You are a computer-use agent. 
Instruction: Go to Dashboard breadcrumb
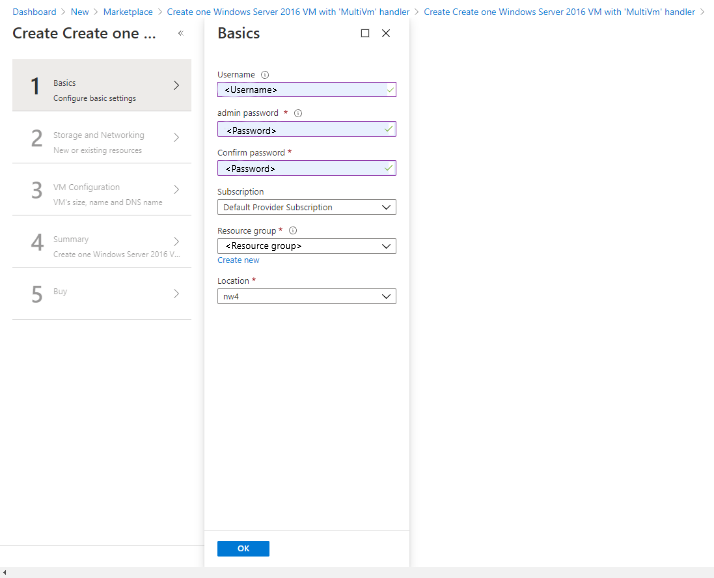pos(34,12)
